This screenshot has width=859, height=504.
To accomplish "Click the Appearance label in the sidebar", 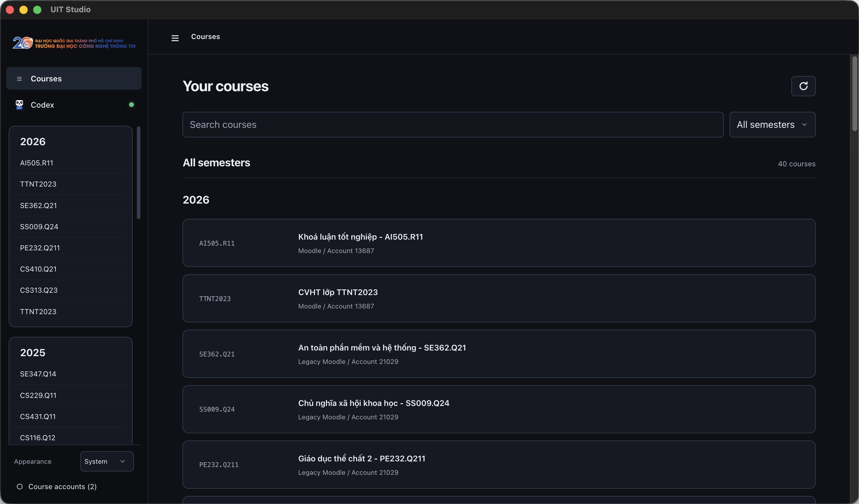I will tap(33, 461).
